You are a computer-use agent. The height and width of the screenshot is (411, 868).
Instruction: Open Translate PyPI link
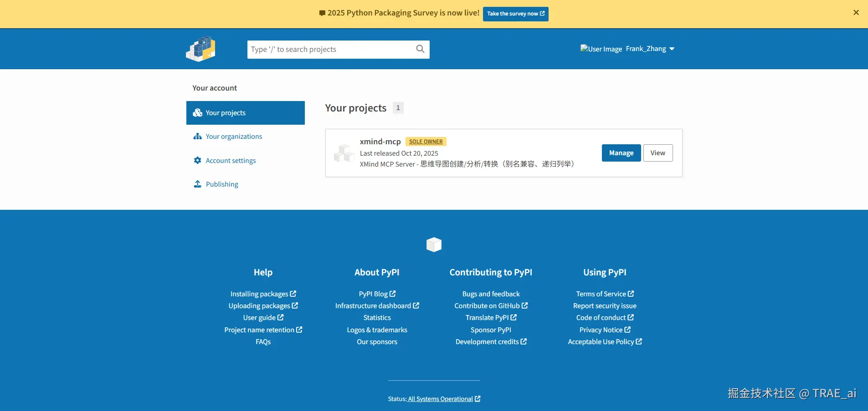point(491,318)
